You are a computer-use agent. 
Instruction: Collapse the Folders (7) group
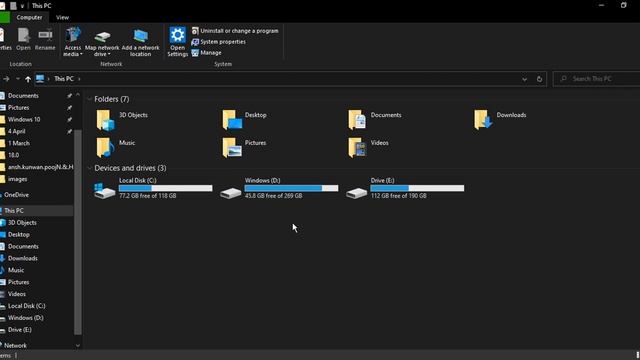pos(89,99)
